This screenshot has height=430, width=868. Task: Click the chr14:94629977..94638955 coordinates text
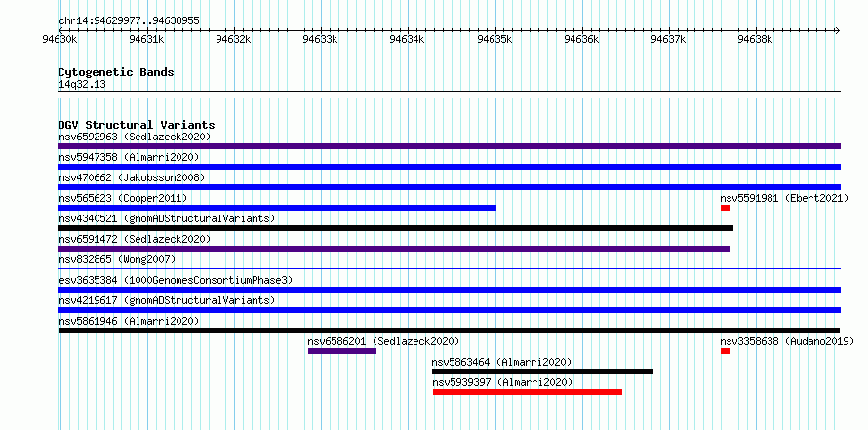click(129, 21)
